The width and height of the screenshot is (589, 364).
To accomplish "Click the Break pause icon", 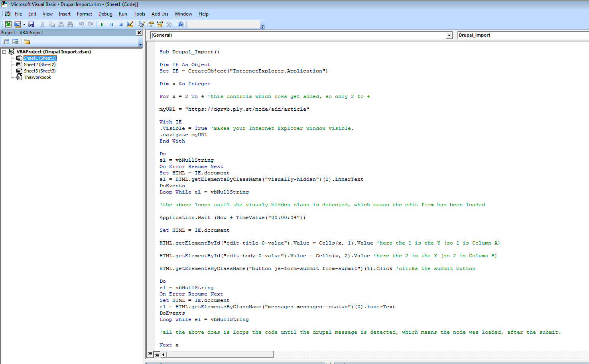I will pyautogui.click(x=111, y=24).
